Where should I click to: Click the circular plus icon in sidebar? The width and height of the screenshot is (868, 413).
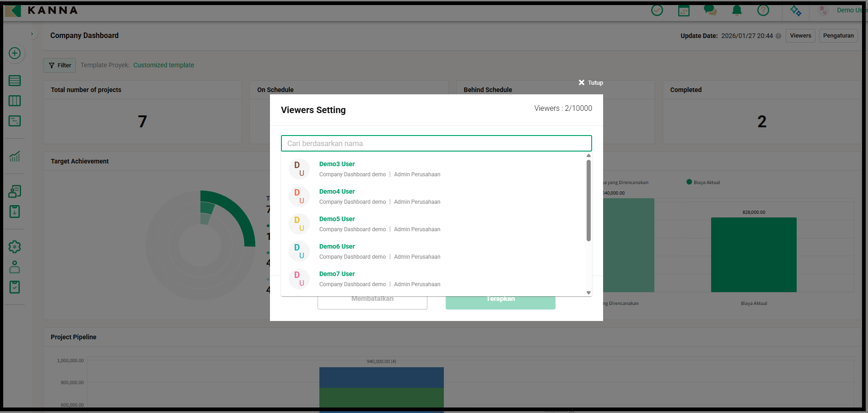[x=15, y=53]
